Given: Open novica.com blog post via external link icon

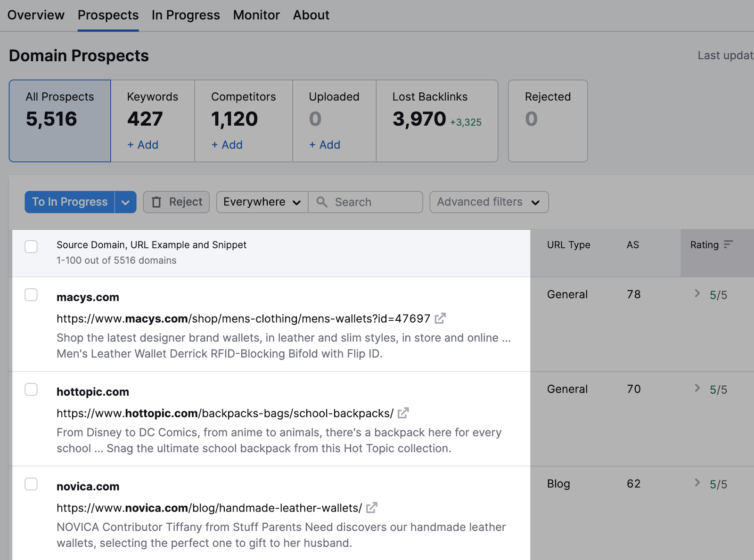Looking at the screenshot, I should (x=372, y=508).
